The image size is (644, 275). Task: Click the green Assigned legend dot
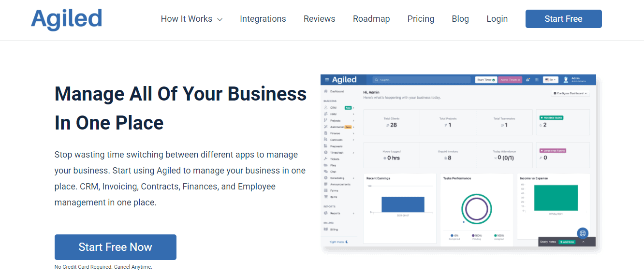coord(495,235)
